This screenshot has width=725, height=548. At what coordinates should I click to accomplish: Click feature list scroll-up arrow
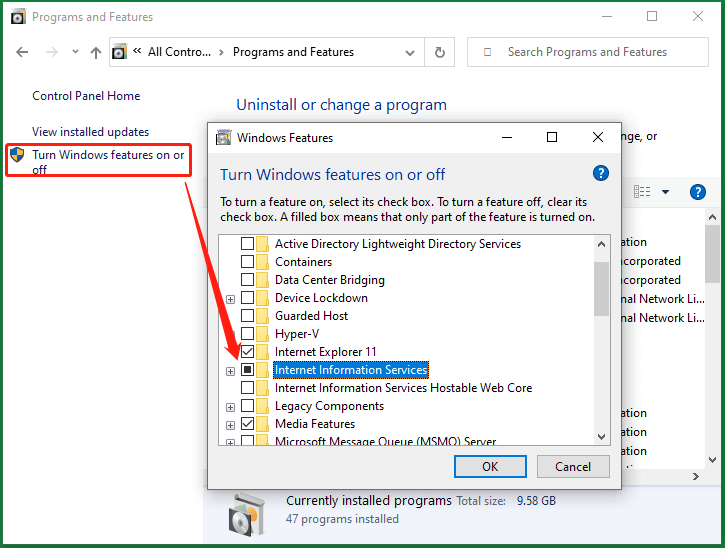coord(601,244)
